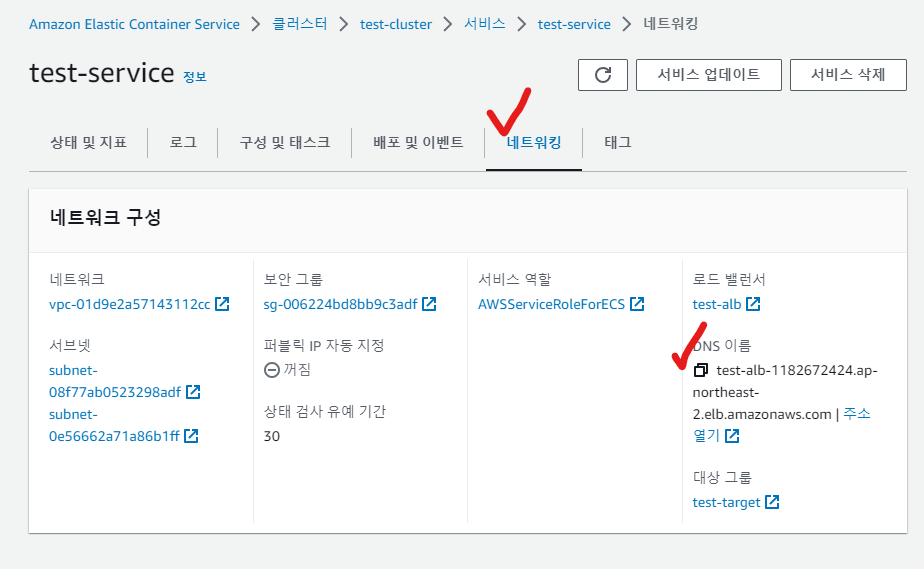
Task: Open the vpc-01d9e2a57143112cc link
Action: 130,304
